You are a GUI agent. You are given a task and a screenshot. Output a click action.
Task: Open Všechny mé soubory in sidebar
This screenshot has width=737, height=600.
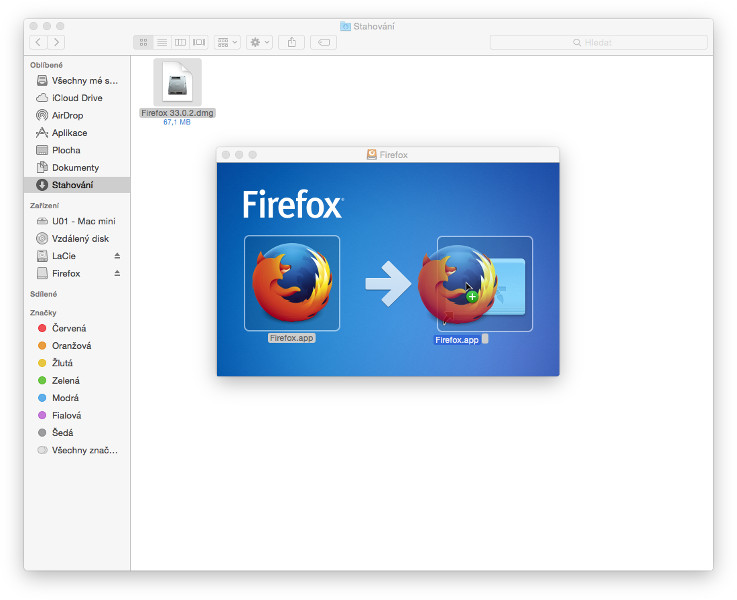[x=77, y=80]
